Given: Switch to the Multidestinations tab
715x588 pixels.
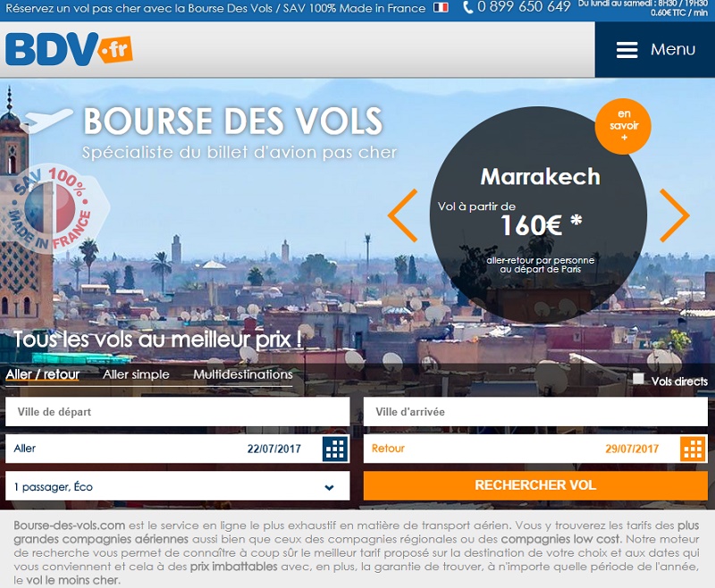Looking at the screenshot, I should click(x=243, y=374).
